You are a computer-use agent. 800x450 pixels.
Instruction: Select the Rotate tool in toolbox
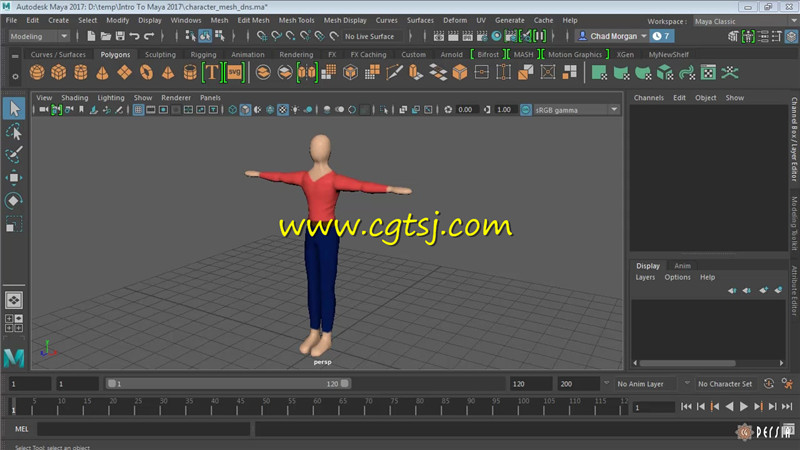[x=14, y=201]
